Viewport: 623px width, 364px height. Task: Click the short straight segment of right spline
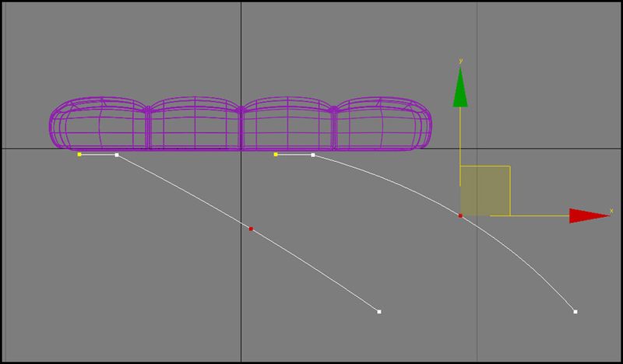tap(294, 155)
